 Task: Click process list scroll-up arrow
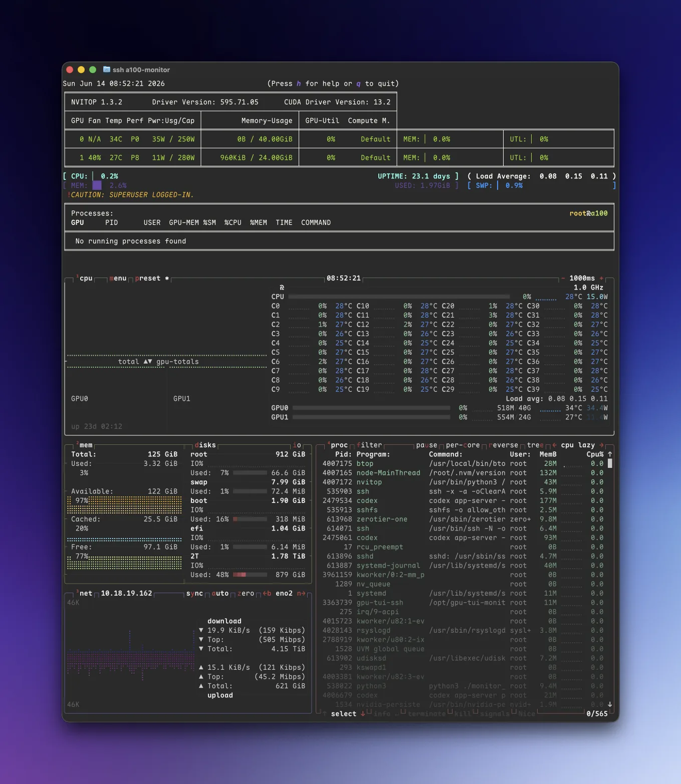pos(610,454)
